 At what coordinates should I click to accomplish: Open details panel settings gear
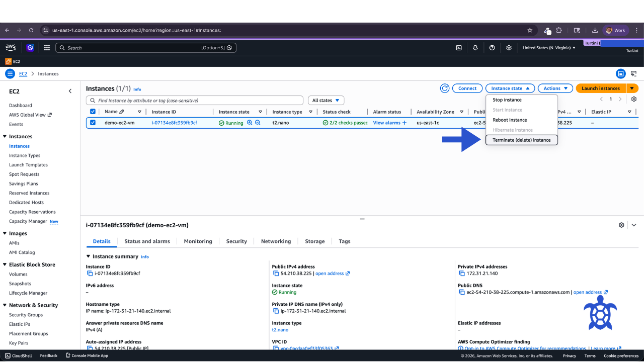pyautogui.click(x=621, y=225)
